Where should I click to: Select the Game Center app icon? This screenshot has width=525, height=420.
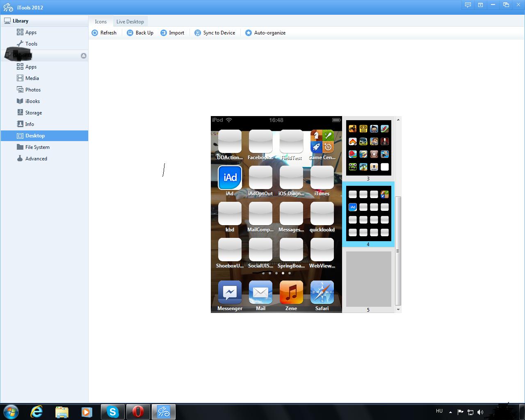point(322,142)
